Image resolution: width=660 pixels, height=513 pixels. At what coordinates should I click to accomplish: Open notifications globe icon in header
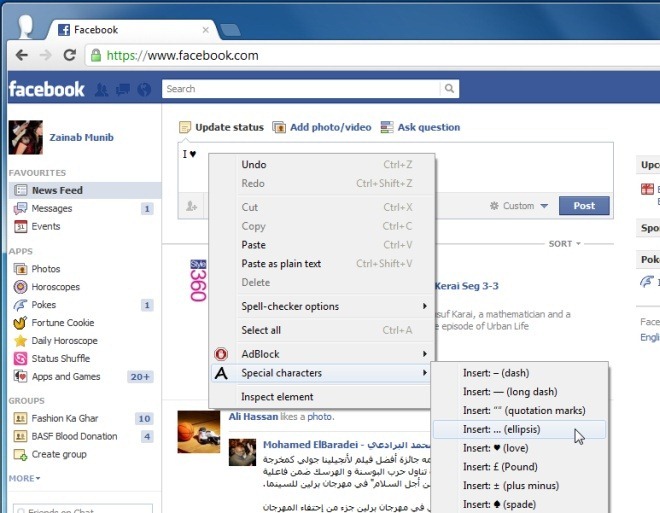tap(144, 89)
